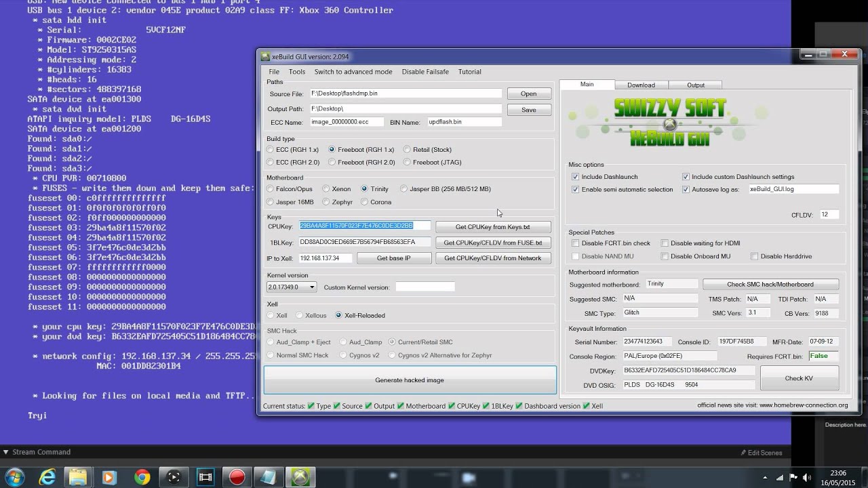Open the Tools menu

coord(297,72)
